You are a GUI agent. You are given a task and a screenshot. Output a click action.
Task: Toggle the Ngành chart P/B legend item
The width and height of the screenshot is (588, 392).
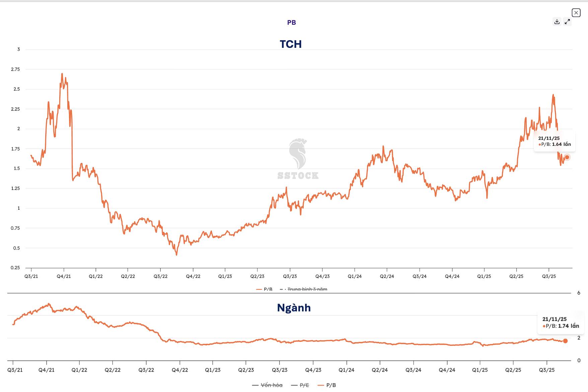[327, 385]
